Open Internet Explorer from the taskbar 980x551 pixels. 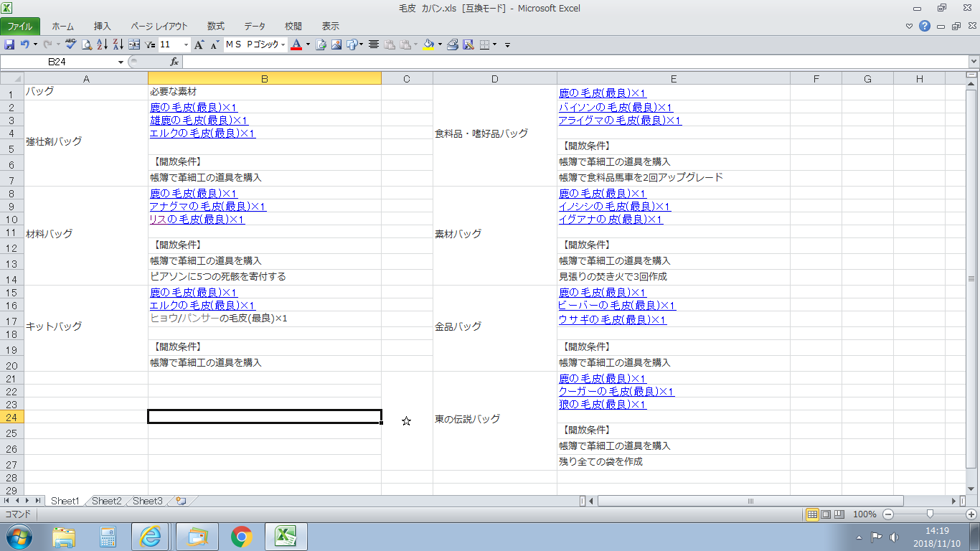pos(151,537)
